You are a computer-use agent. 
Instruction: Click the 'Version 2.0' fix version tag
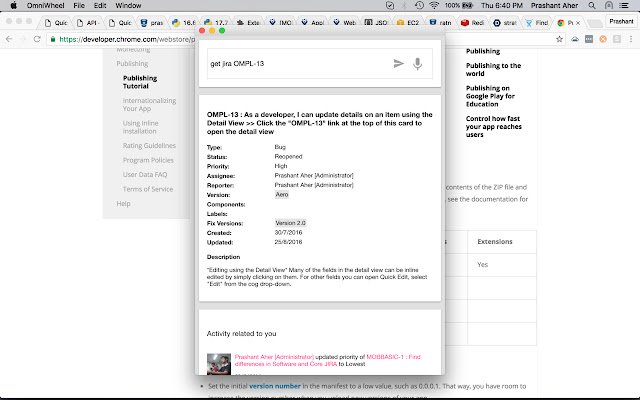click(x=290, y=223)
